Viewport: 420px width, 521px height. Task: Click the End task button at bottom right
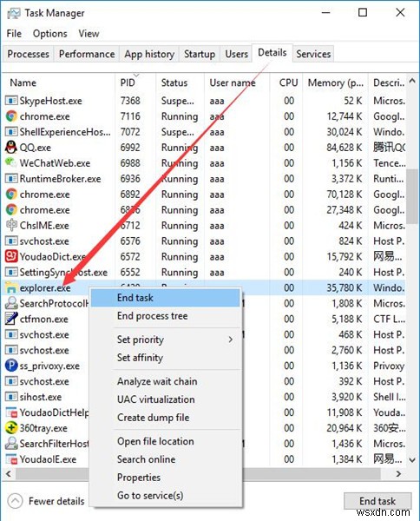pos(377,501)
